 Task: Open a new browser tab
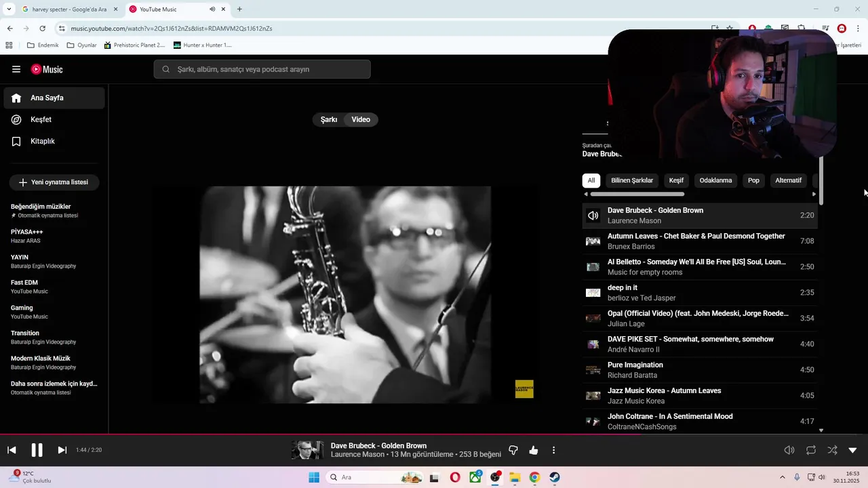coord(239,9)
